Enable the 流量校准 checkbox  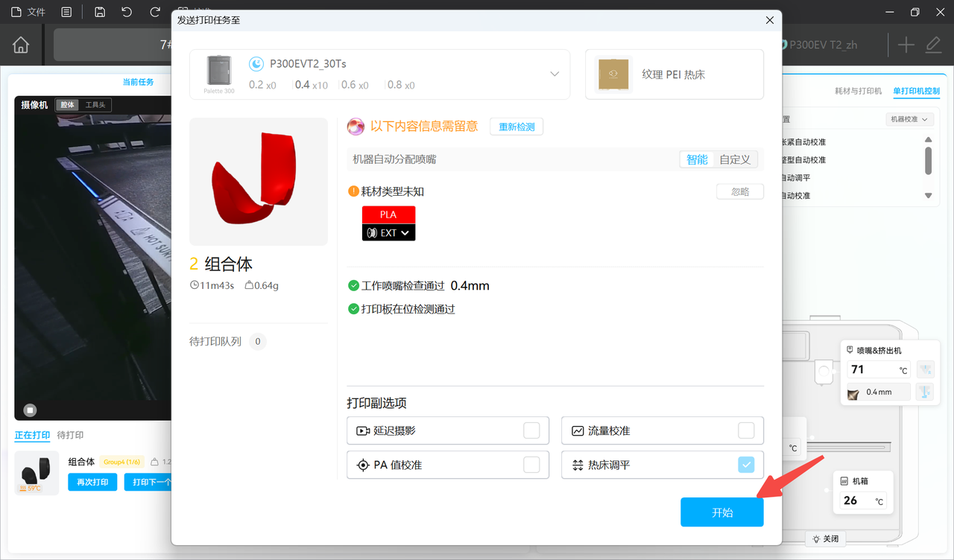pos(746,430)
